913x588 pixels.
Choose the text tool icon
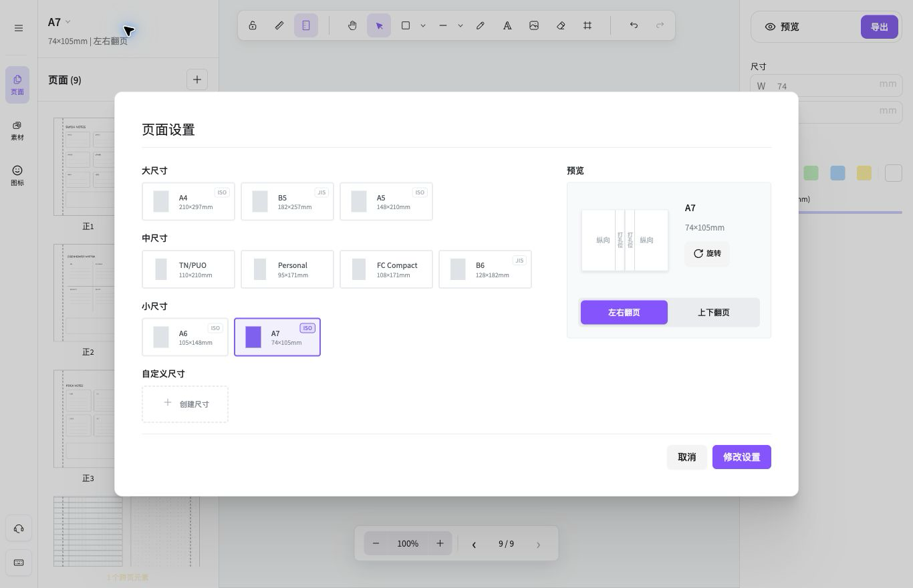[507, 25]
